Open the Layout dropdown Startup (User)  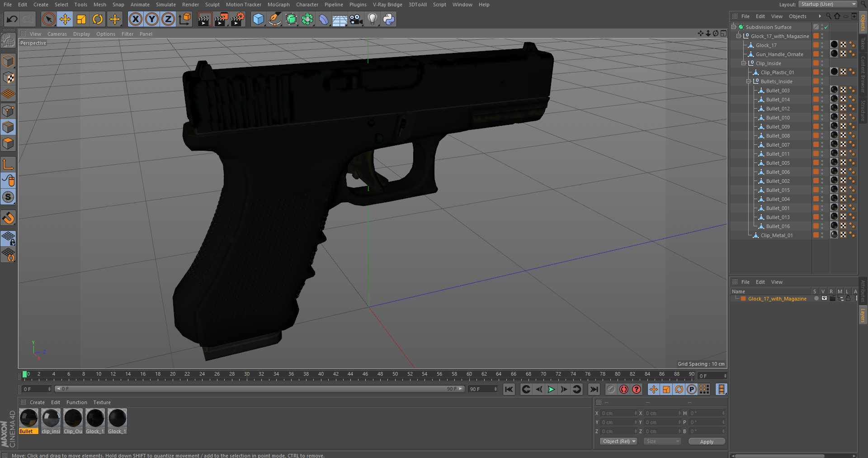coord(828,4)
